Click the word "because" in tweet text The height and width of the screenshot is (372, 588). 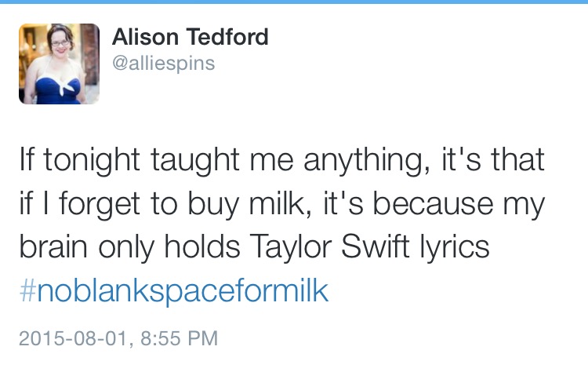pyautogui.click(x=433, y=202)
